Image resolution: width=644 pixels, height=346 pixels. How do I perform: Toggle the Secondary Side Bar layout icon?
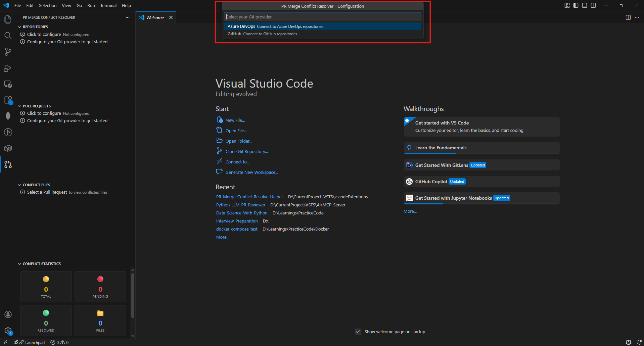click(593, 5)
